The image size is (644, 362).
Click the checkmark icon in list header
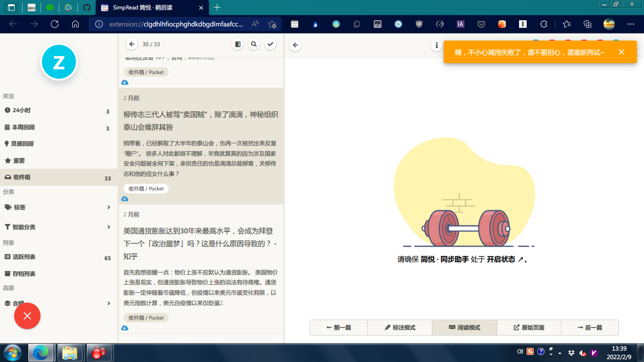(x=270, y=44)
